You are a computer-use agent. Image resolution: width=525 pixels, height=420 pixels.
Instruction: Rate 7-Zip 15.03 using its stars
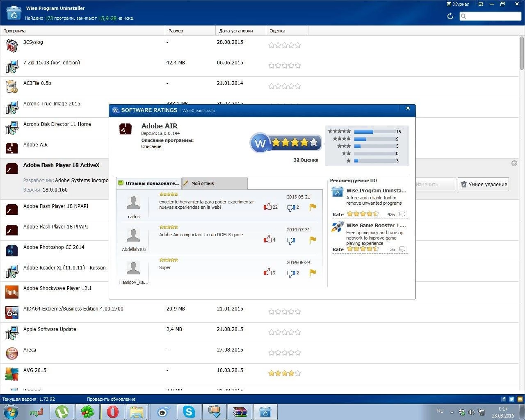(285, 66)
